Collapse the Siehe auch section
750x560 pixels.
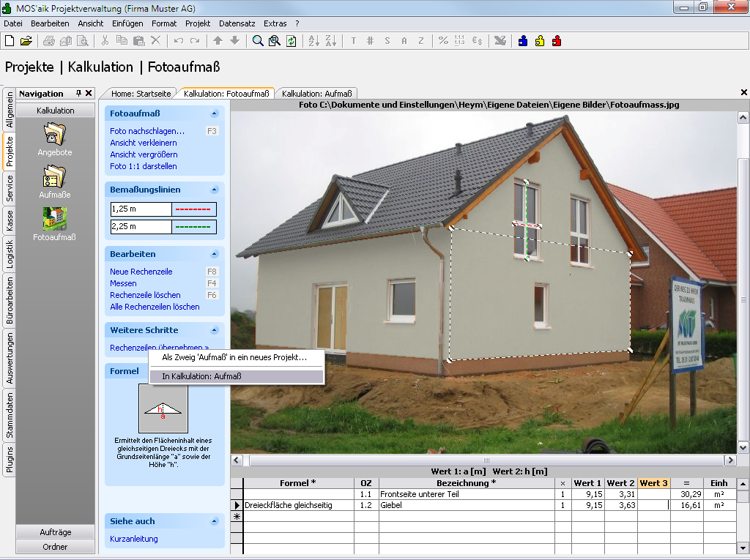(215, 522)
